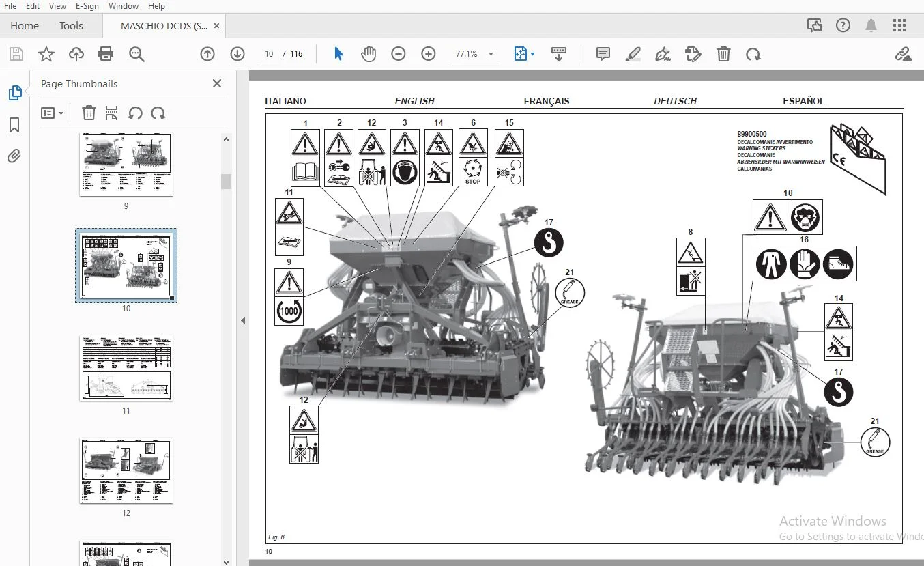Viewport: 924px width, 566px height.
Task: Open the Bookmarks side panel
Action: tap(14, 125)
